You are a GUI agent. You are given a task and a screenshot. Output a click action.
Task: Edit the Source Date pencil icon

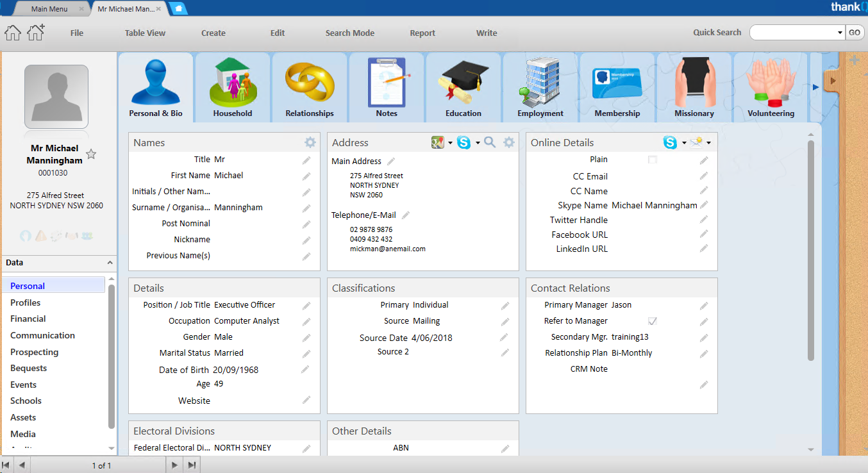[x=504, y=337]
